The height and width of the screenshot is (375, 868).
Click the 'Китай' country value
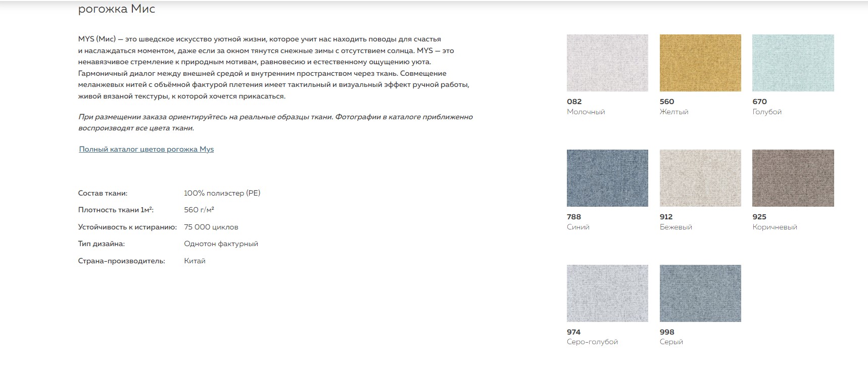coord(195,261)
